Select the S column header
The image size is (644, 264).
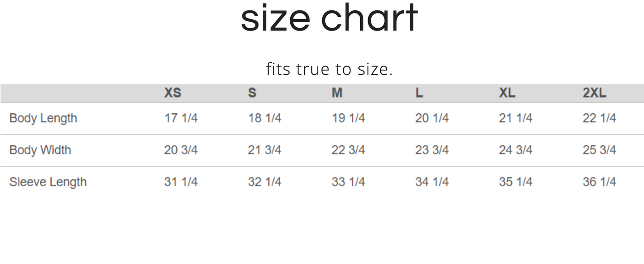pyautogui.click(x=252, y=93)
